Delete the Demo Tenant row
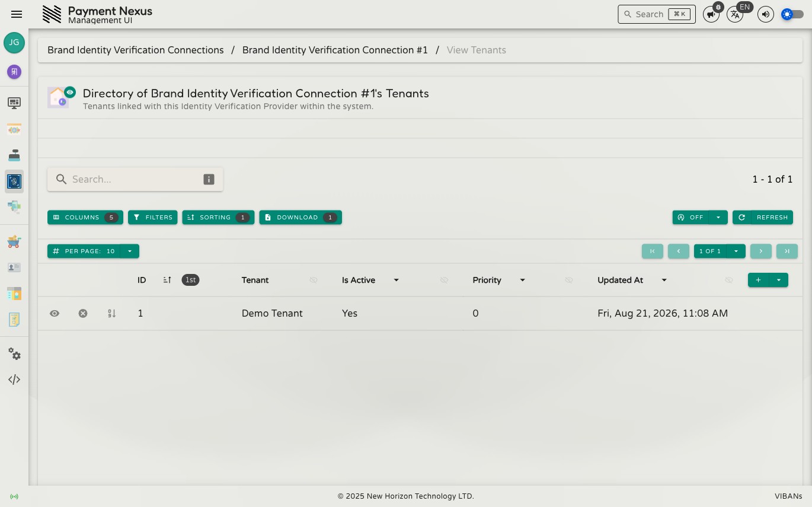812x507 pixels. point(83,313)
